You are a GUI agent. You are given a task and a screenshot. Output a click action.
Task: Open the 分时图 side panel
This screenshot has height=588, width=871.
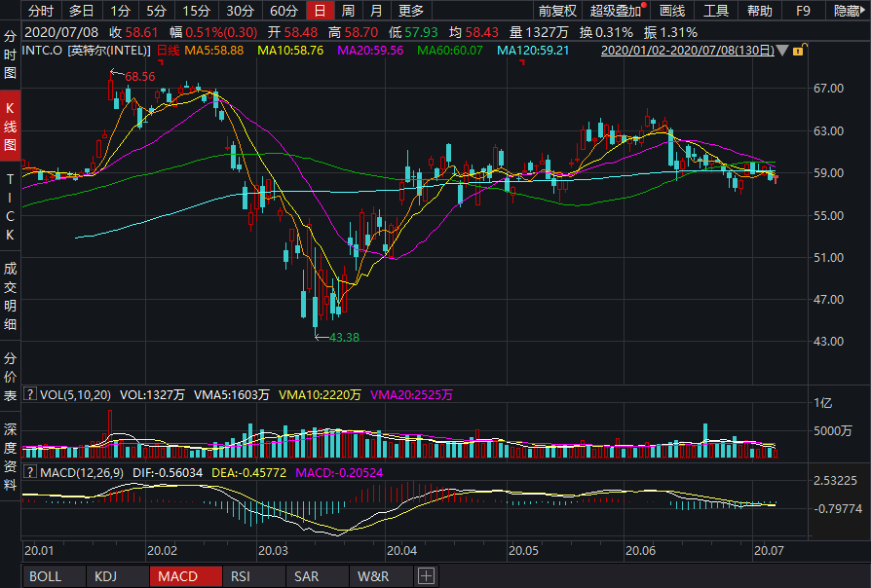pyautogui.click(x=11, y=54)
